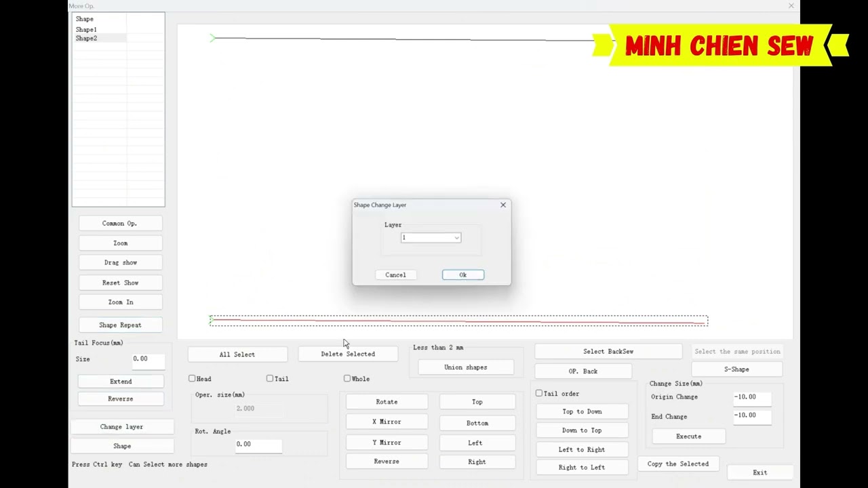The image size is (868, 488).
Task: Edit End Change value field
Action: (x=752, y=415)
